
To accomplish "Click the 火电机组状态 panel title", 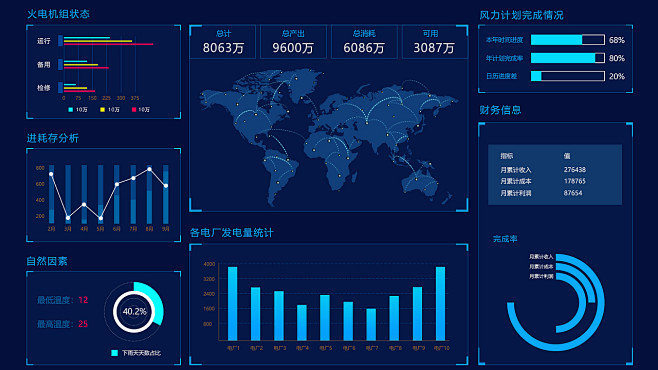I will point(58,14).
